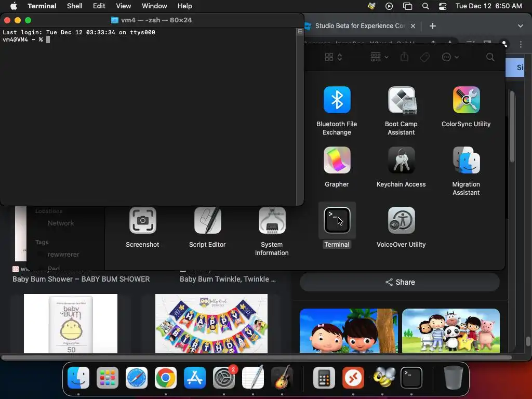Click the two cartoon kids thumbnail
The height and width of the screenshot is (399, 532).
click(x=349, y=331)
